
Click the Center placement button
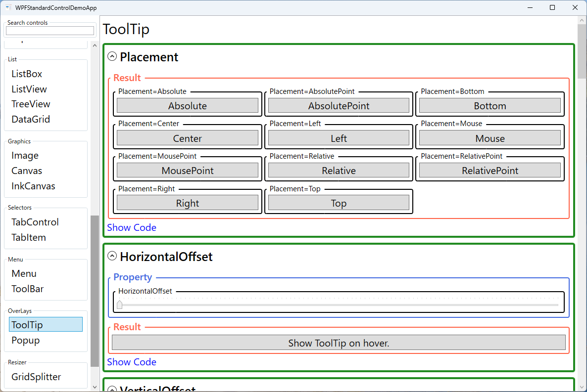click(x=188, y=138)
